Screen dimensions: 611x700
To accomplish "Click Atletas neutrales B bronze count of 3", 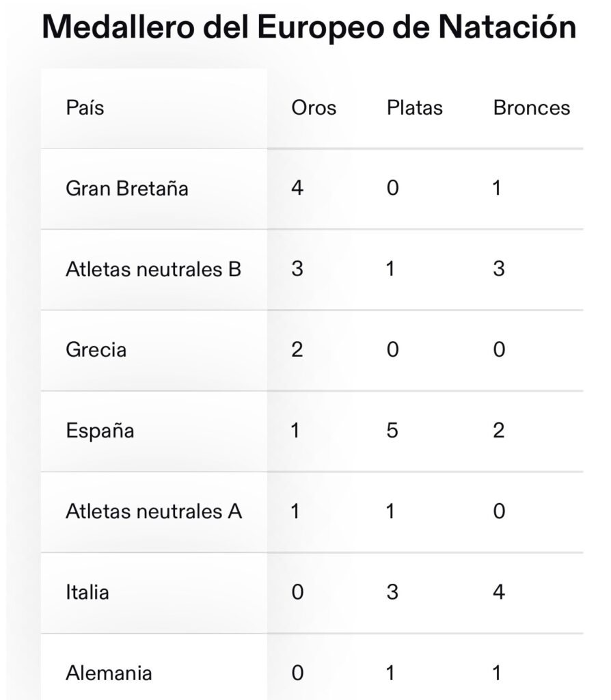I will pos(499,269).
